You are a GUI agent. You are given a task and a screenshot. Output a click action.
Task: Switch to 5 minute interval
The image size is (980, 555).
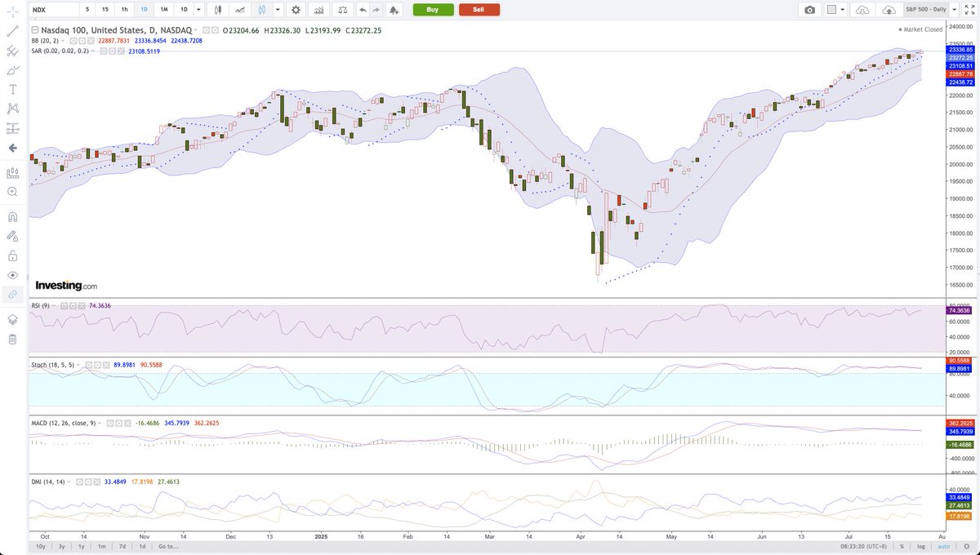tap(87, 10)
